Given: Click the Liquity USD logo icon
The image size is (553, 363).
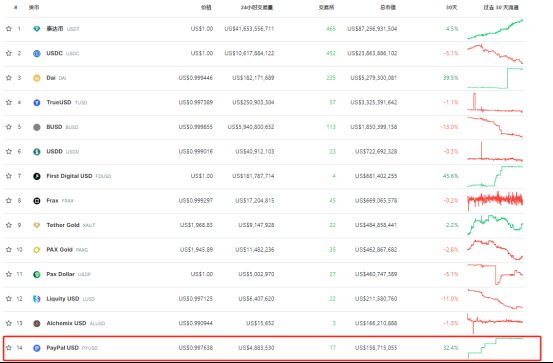Looking at the screenshot, I should point(37,299).
